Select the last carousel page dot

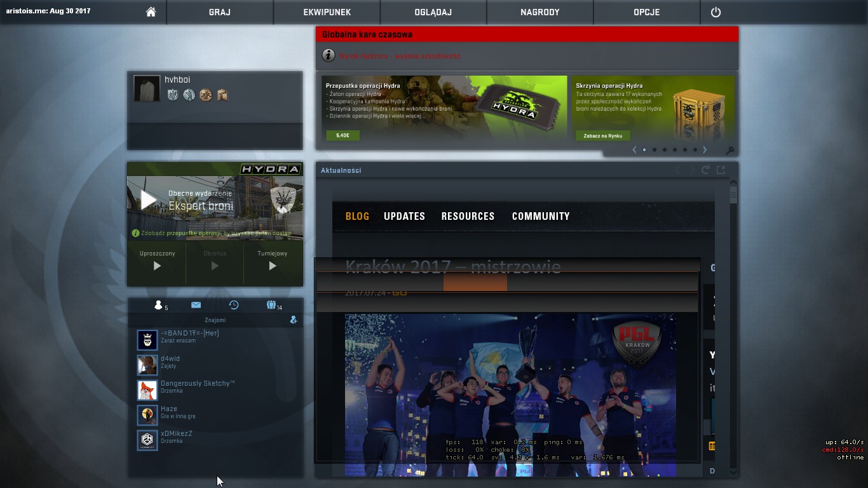[695, 150]
